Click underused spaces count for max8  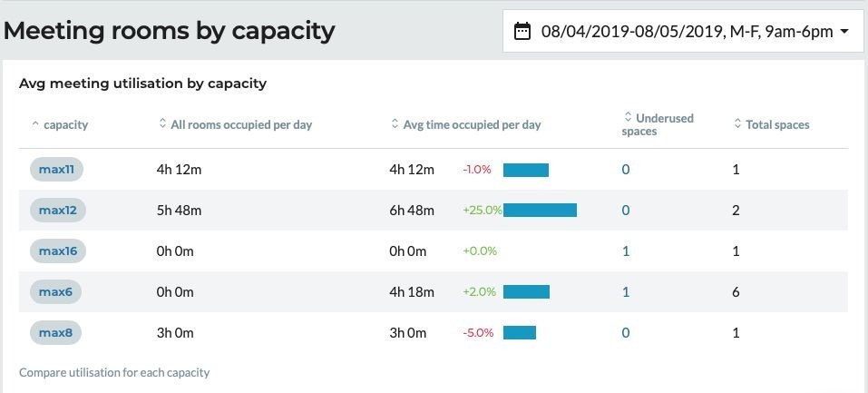626,333
